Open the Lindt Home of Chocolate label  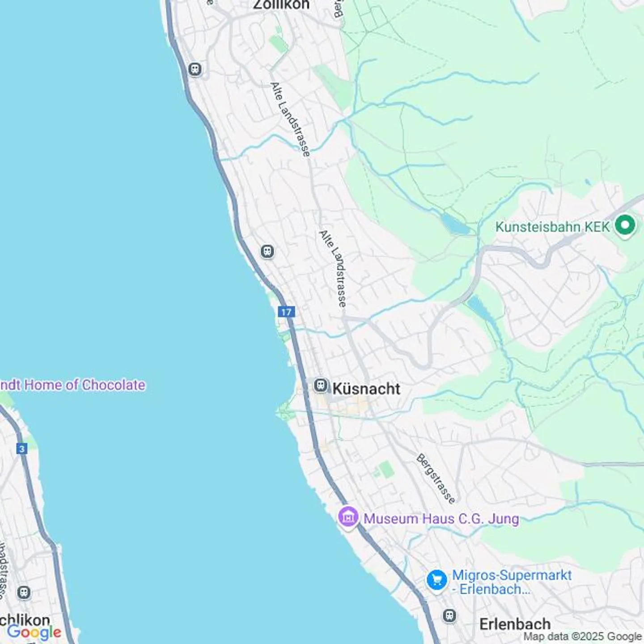click(x=72, y=385)
